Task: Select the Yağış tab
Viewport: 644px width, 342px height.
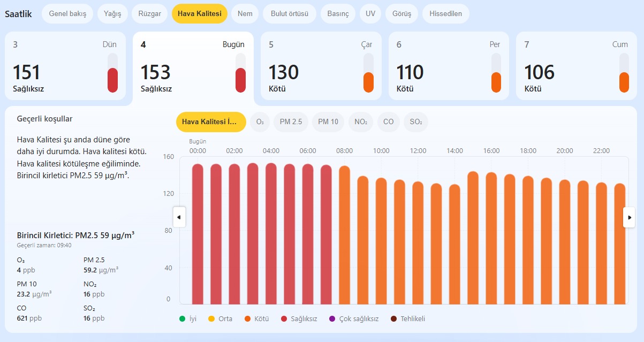Action: 112,14
